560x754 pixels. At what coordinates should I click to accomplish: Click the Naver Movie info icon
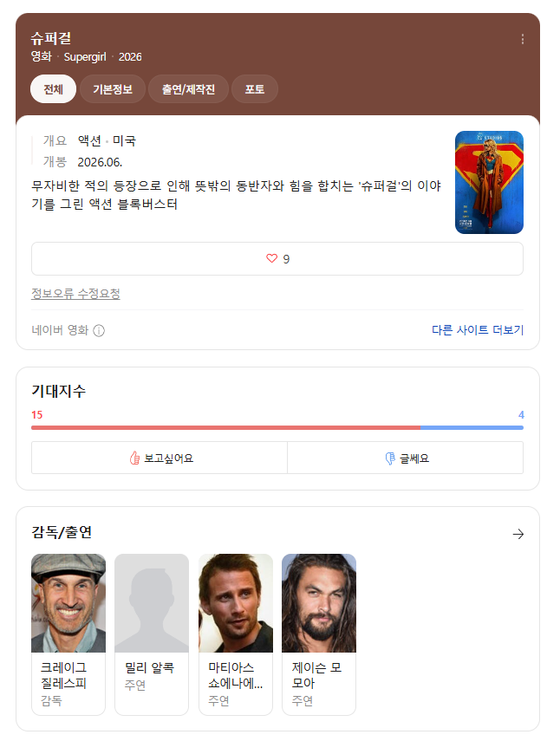click(x=99, y=331)
